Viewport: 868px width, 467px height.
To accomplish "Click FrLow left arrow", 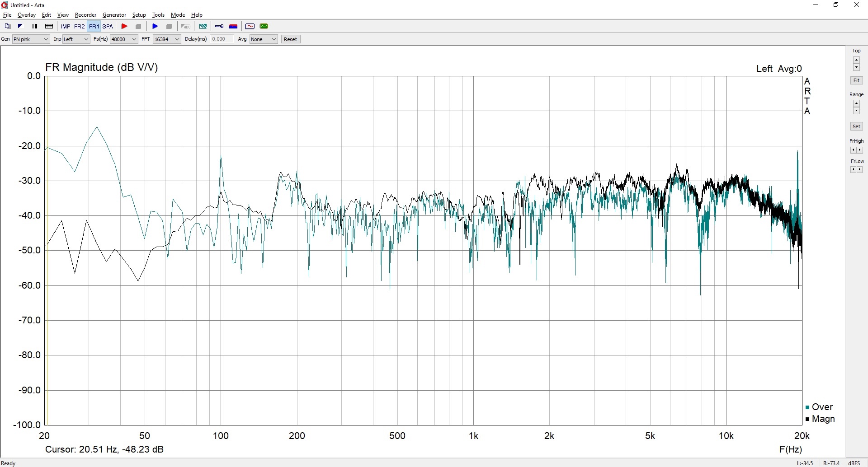I will pos(853,170).
